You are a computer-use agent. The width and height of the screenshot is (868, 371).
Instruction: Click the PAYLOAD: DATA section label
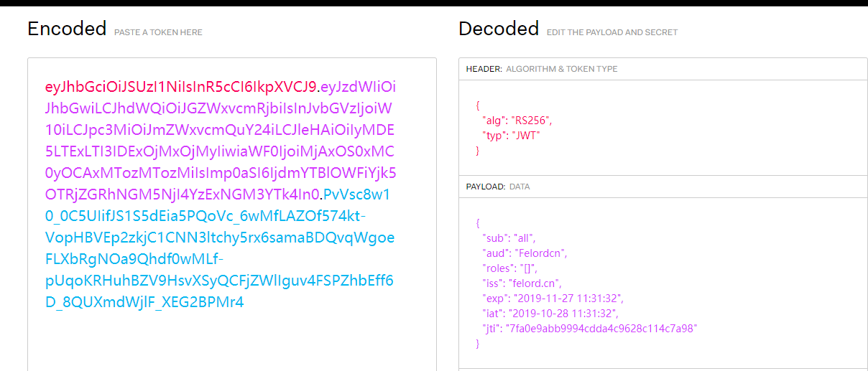tap(499, 187)
